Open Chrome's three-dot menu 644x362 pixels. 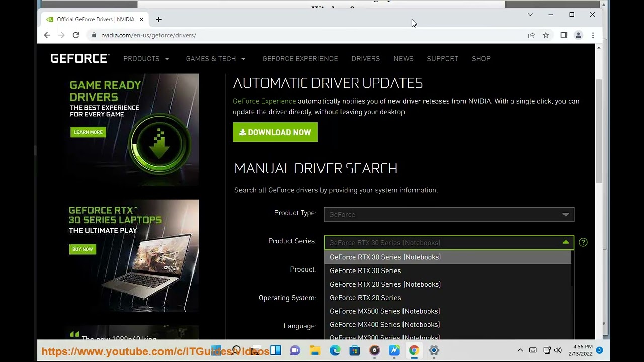(593, 35)
